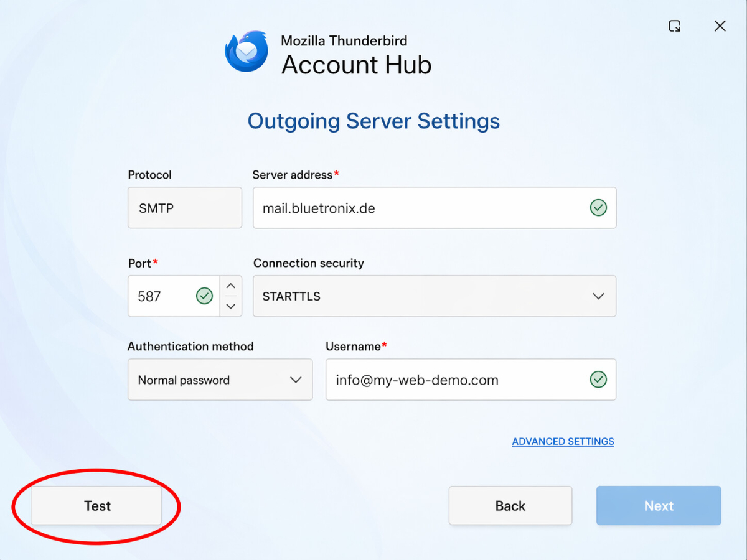Click the Username input field

click(x=471, y=380)
